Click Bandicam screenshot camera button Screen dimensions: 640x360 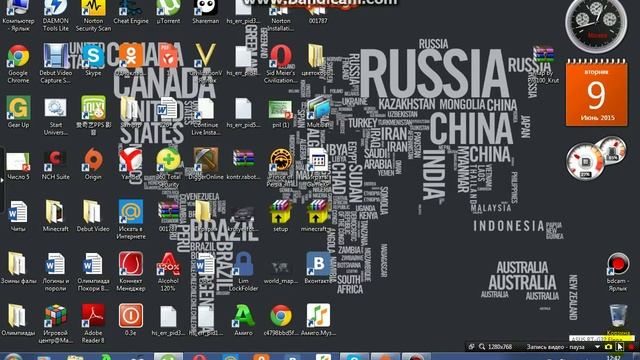tap(608, 347)
